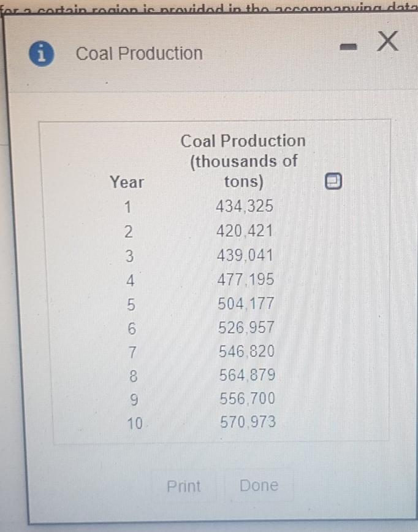The height and width of the screenshot is (532, 418).
Task: Click the Coal Production dialog title
Action: (x=139, y=53)
